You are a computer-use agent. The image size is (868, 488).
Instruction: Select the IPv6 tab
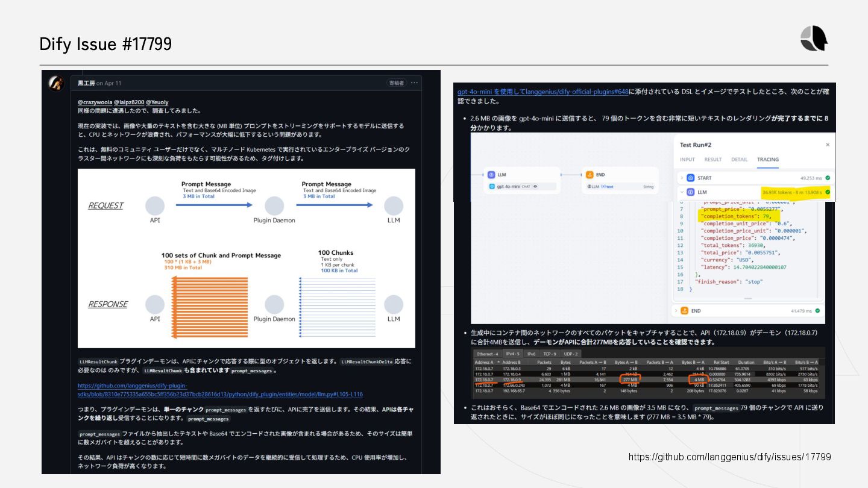531,354
